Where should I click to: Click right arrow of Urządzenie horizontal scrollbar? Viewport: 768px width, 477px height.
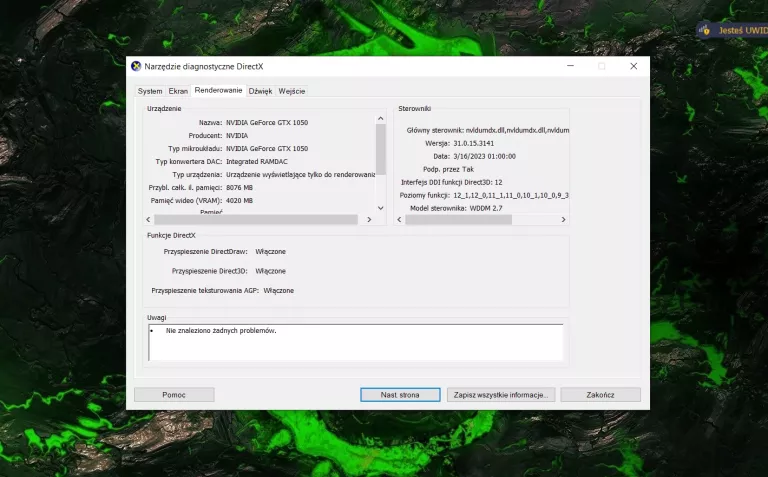(x=369, y=219)
